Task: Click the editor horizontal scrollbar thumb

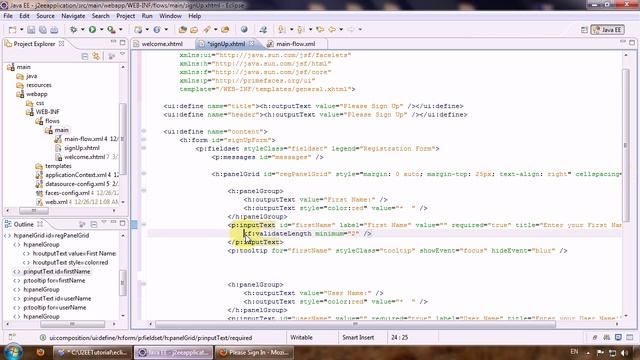Action: [355, 324]
